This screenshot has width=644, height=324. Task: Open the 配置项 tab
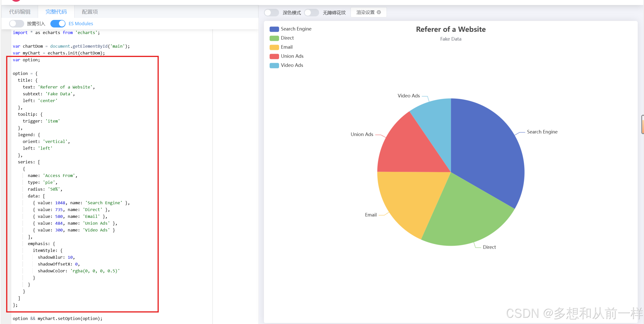pos(90,12)
